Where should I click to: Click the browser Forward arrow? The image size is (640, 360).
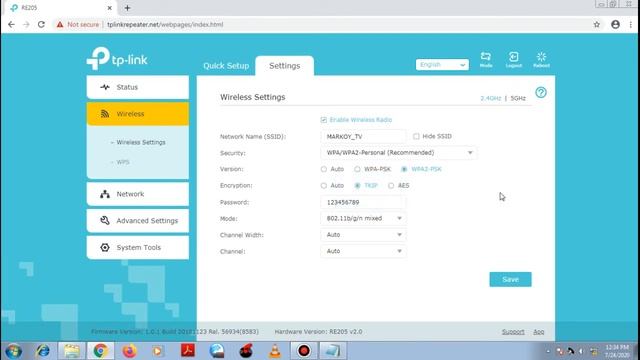26,24
